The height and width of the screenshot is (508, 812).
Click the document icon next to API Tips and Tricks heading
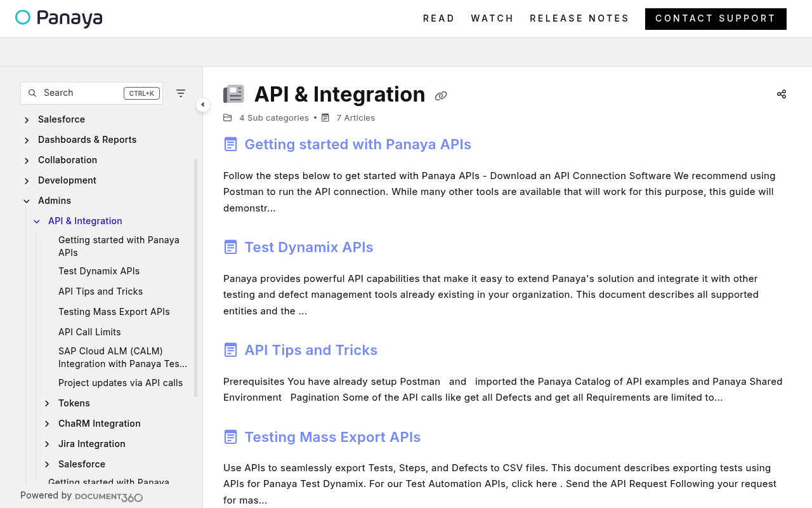tap(230, 350)
